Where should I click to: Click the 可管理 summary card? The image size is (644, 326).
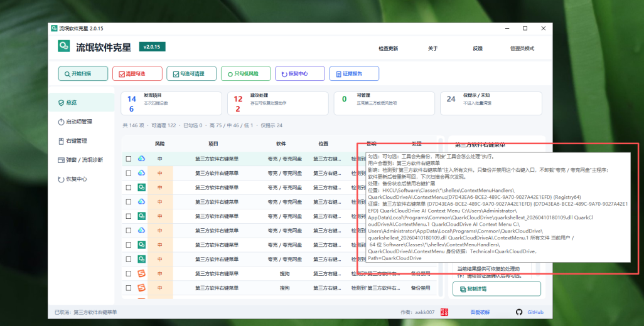tap(384, 103)
